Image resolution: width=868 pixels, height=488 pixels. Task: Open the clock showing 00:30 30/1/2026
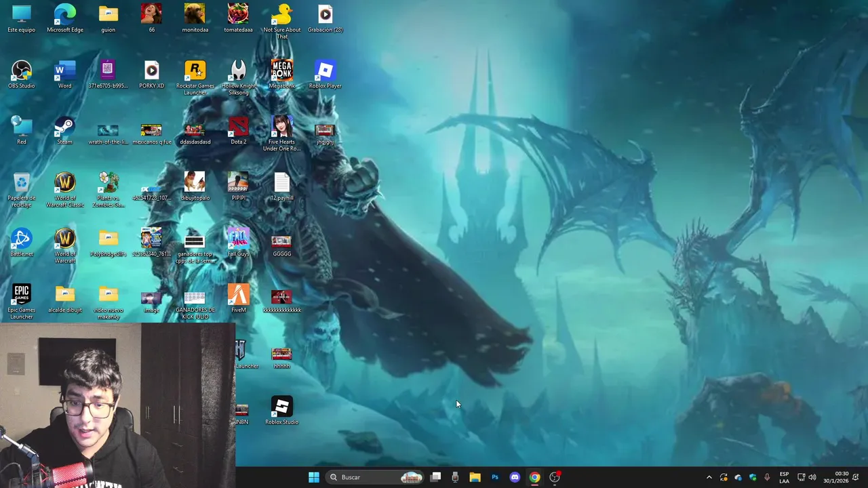836,477
